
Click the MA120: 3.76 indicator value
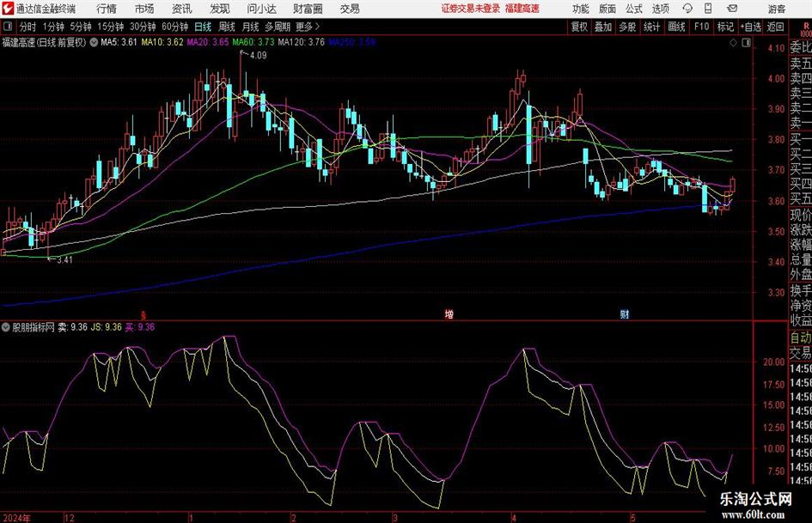tap(302, 42)
